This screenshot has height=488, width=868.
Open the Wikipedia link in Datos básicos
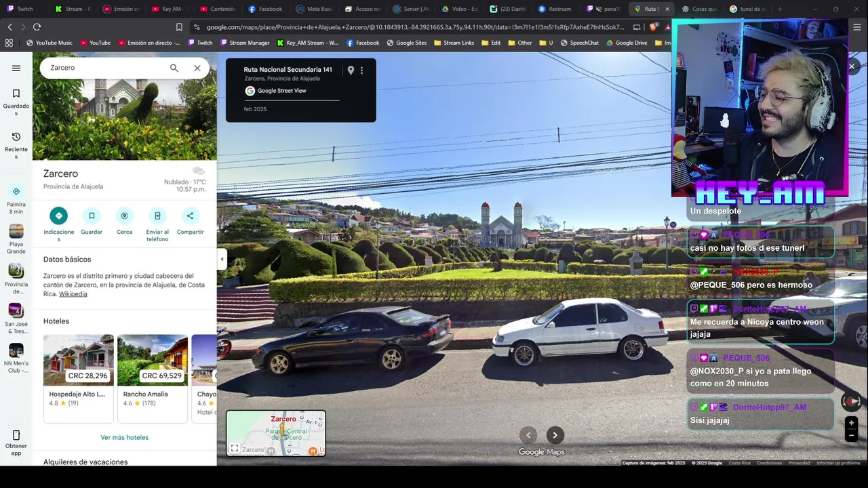point(73,294)
